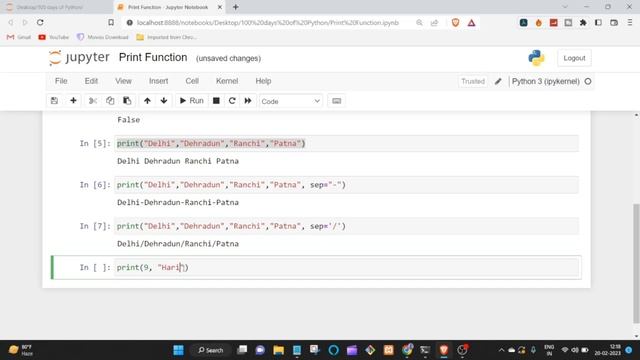Open the taskbar clock and date
The width and height of the screenshot is (640, 360).
click(x=607, y=350)
